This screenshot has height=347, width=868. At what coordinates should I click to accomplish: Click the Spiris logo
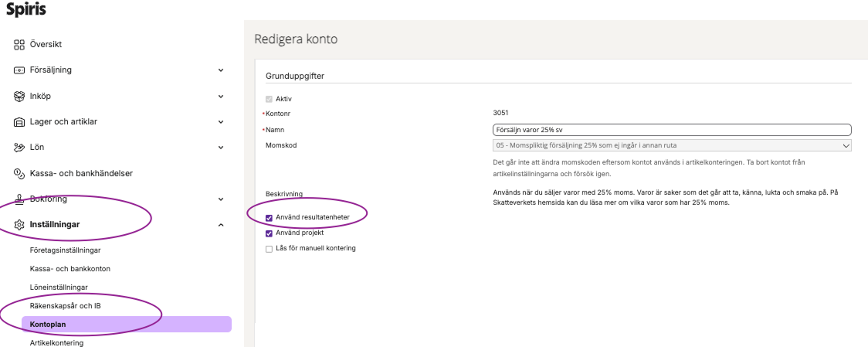[26, 10]
